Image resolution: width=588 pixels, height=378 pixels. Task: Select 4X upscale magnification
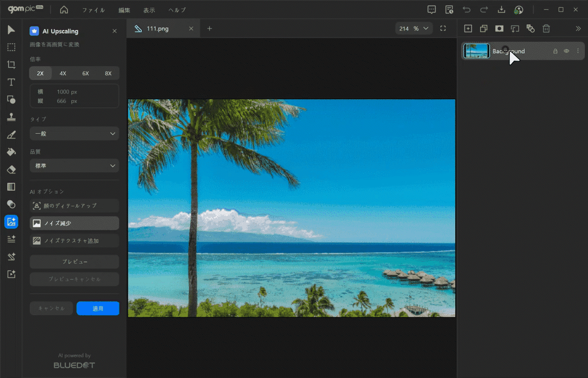point(63,73)
